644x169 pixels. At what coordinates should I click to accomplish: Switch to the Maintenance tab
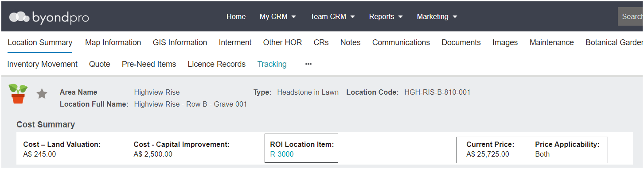point(551,42)
